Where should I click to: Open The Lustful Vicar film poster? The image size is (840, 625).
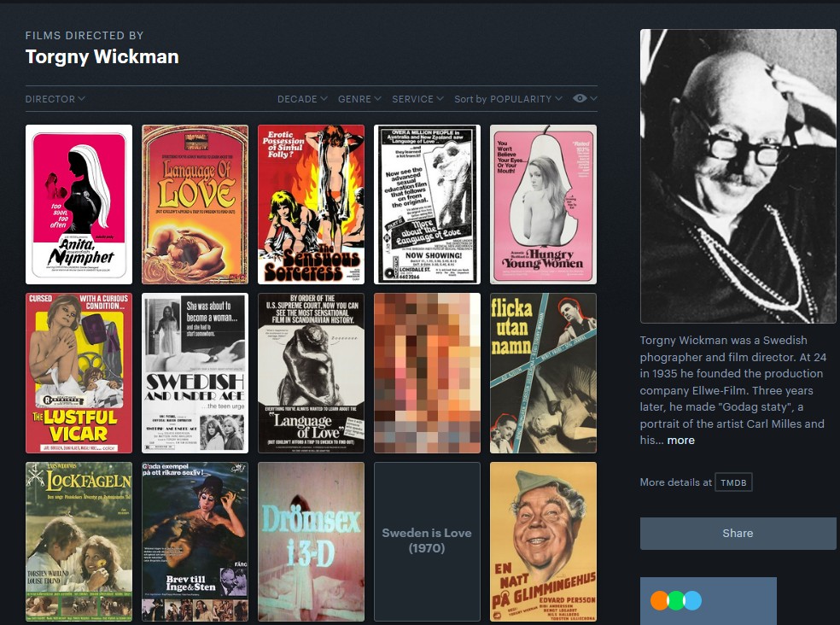coord(79,372)
